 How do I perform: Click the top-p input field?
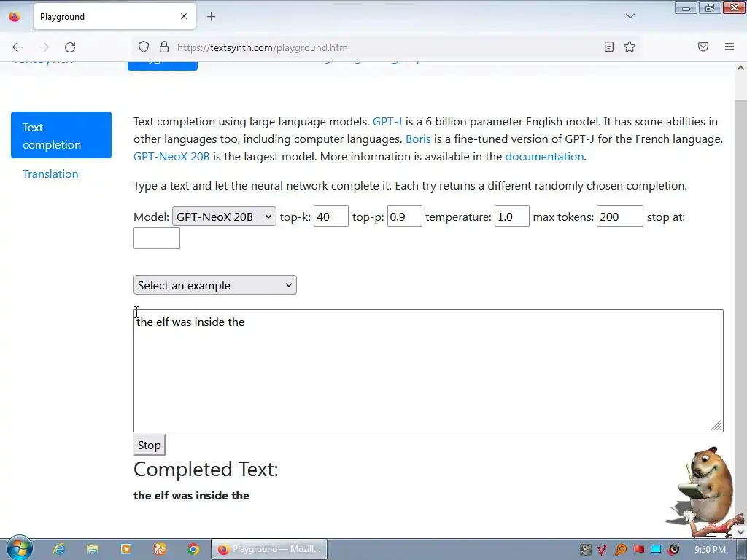404,216
